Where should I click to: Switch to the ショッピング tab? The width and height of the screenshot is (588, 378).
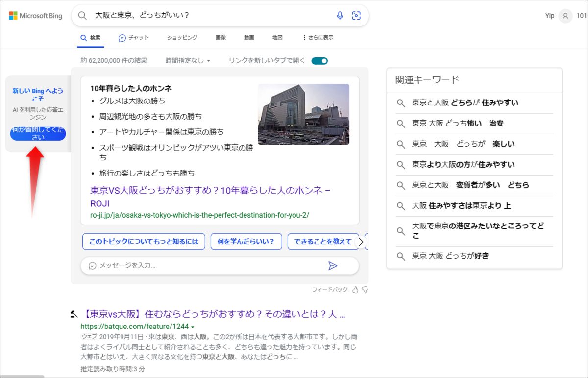[182, 37]
